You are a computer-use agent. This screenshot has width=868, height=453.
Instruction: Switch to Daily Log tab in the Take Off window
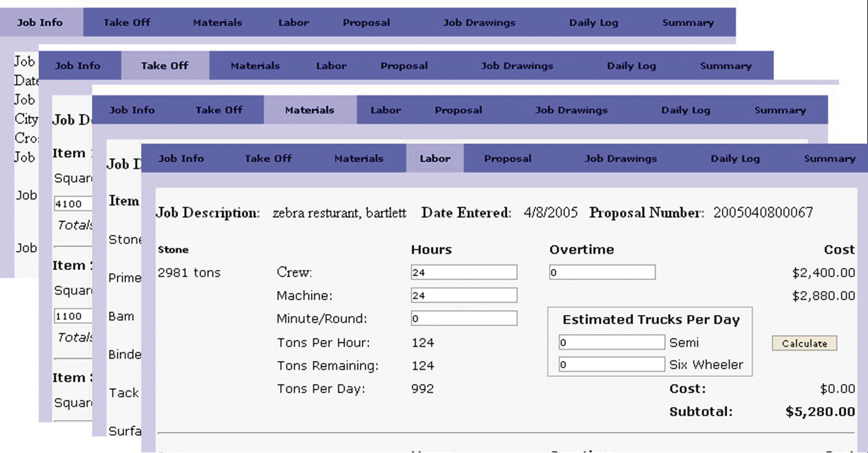631,66
